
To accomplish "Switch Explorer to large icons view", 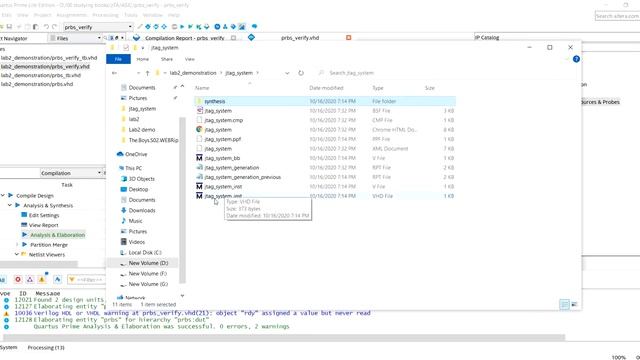I will click(574, 304).
